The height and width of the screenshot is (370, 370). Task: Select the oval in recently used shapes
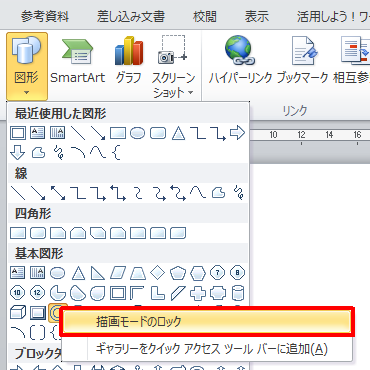tap(137, 133)
